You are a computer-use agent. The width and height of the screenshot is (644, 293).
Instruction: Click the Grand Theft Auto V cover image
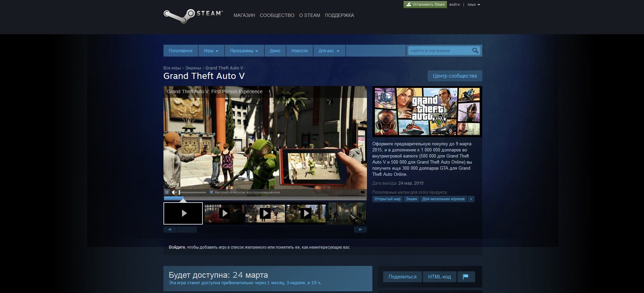click(x=427, y=111)
